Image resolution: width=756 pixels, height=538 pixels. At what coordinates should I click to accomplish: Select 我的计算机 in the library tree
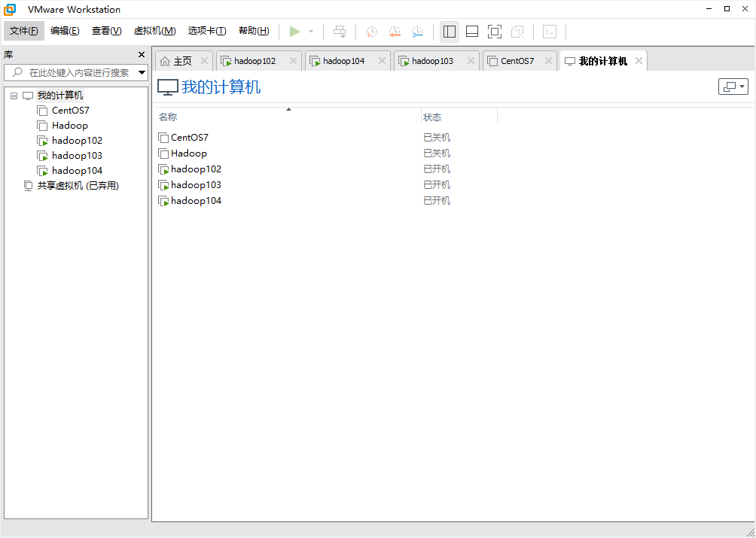pos(60,96)
